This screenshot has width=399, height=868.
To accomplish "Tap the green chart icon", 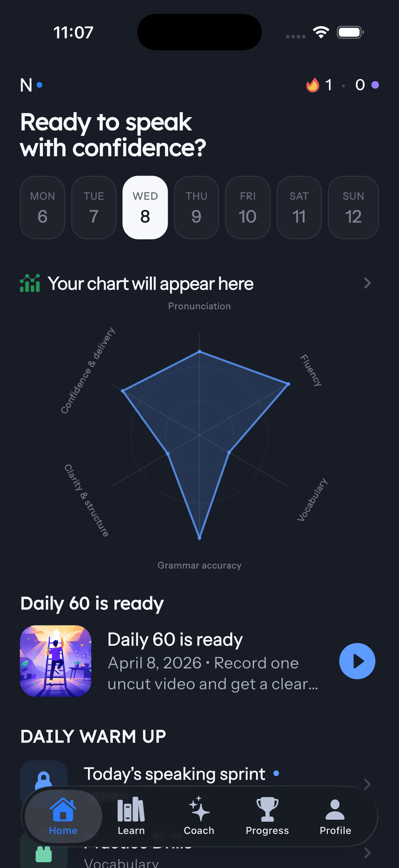I will [x=30, y=284].
